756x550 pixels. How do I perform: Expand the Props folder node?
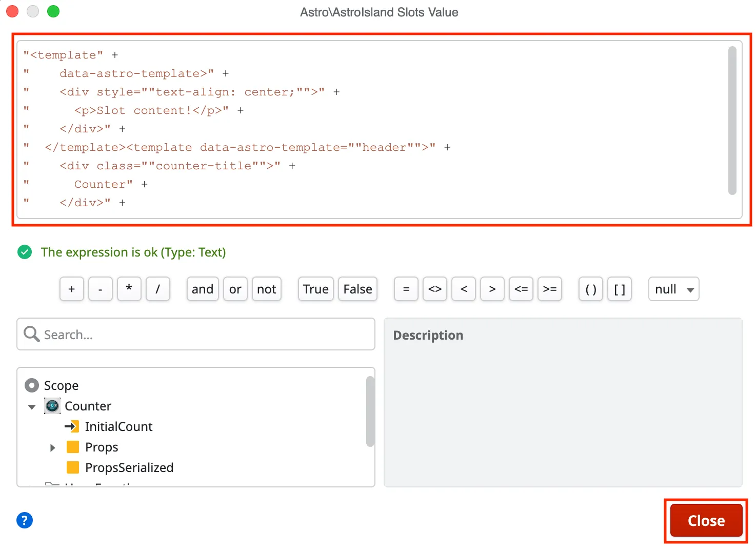52,447
